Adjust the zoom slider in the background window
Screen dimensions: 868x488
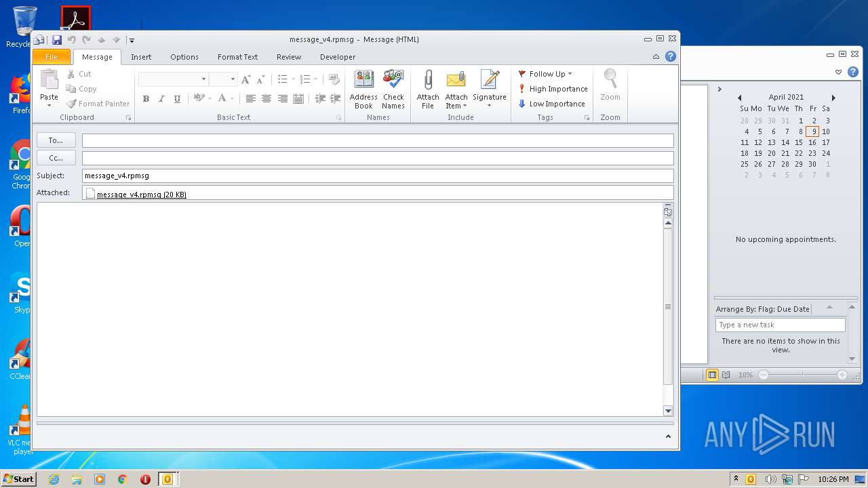803,375
